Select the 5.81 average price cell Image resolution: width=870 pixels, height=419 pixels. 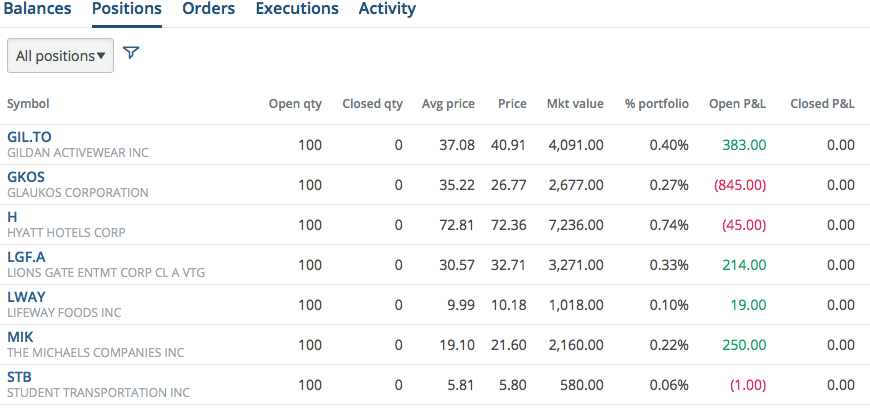coord(461,385)
